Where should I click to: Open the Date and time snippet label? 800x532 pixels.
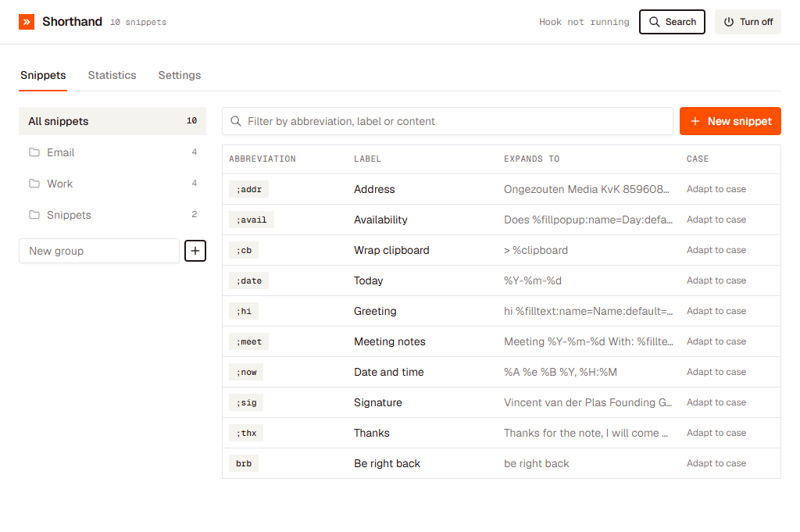[x=389, y=373]
